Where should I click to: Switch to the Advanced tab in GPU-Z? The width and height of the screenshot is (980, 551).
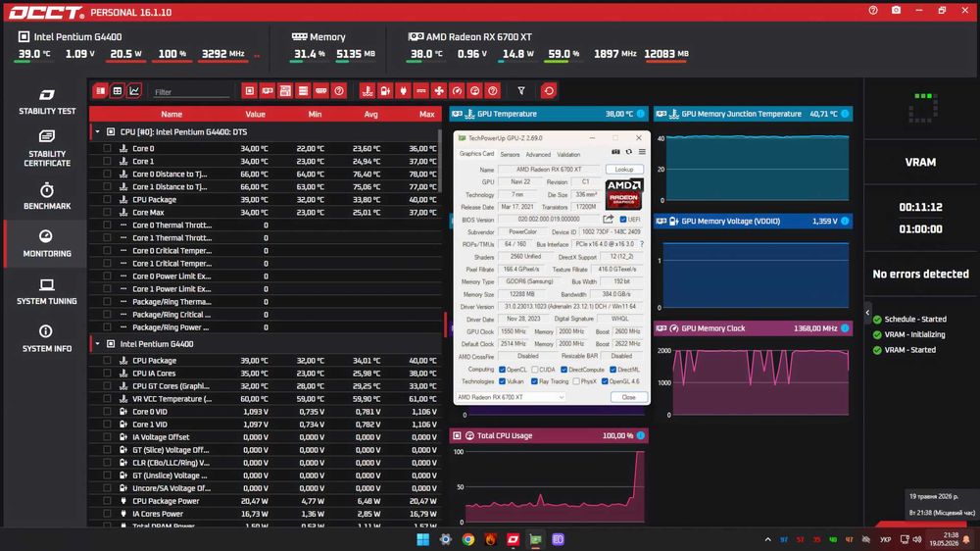pyautogui.click(x=538, y=155)
